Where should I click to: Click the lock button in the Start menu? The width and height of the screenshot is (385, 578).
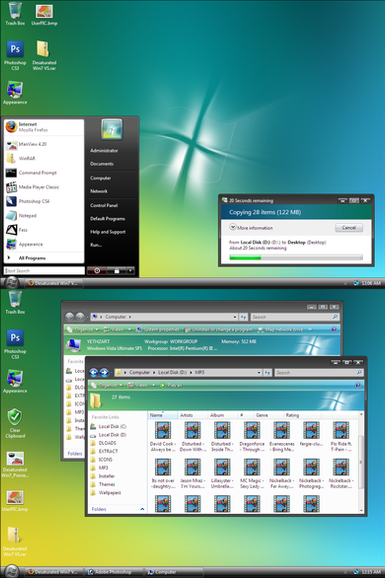tap(117, 271)
